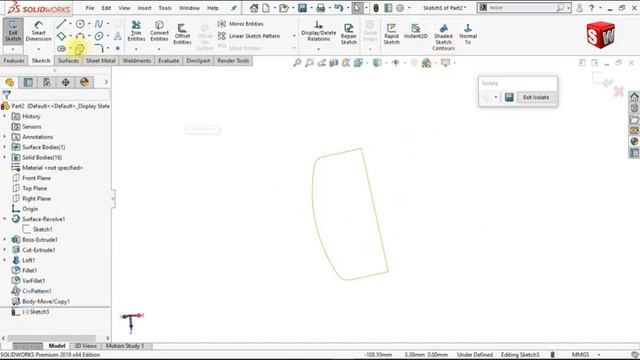Click the Save icon in top toolbar
The width and height of the screenshot is (640, 360).
(x=302, y=8)
